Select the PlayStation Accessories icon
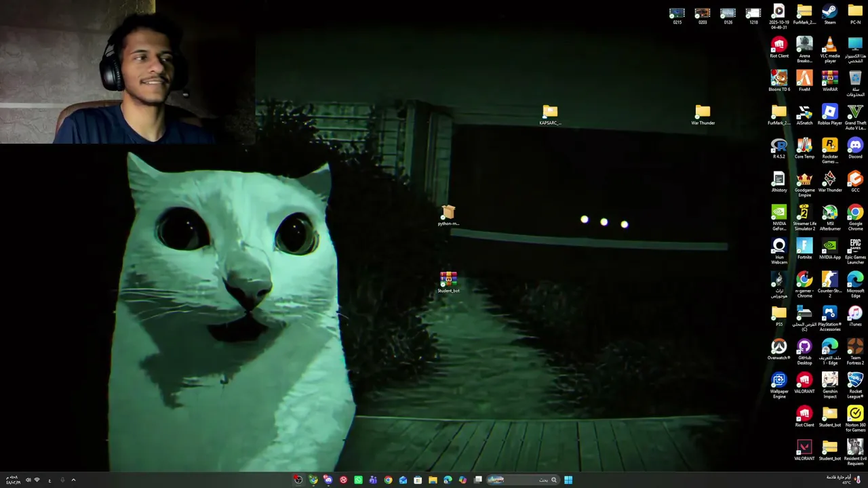868x488 pixels. (829, 319)
